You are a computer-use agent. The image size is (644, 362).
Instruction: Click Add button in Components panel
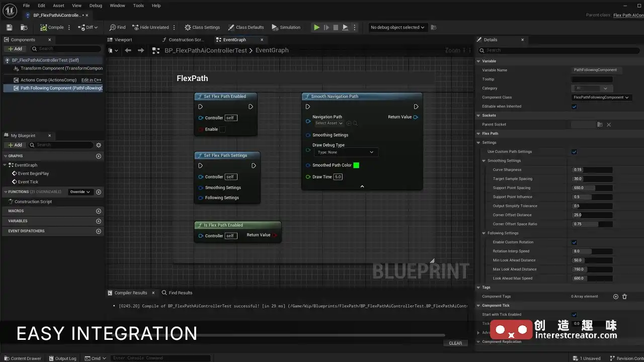[x=15, y=49]
